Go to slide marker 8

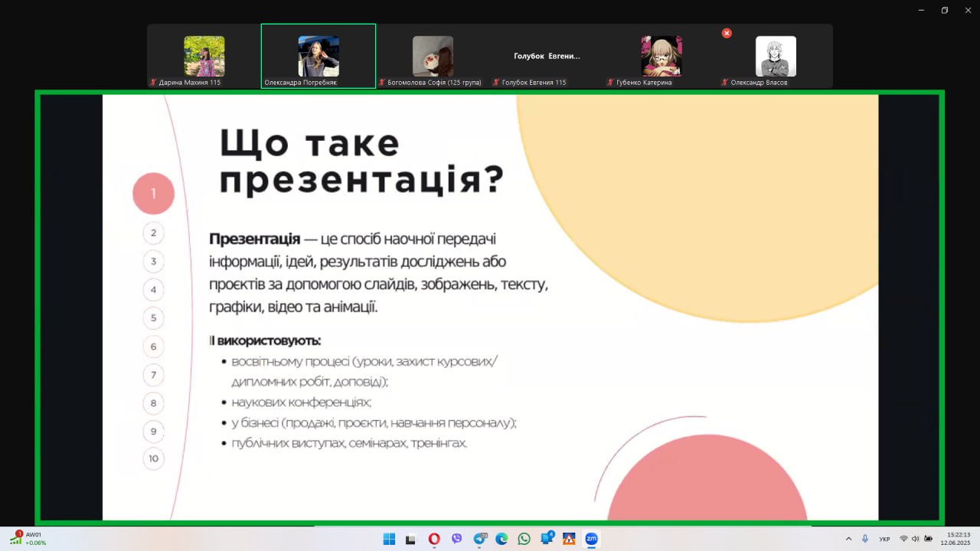(153, 403)
